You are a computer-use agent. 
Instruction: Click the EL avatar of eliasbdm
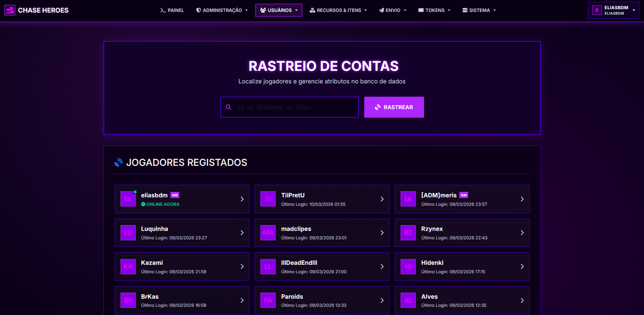(x=128, y=199)
